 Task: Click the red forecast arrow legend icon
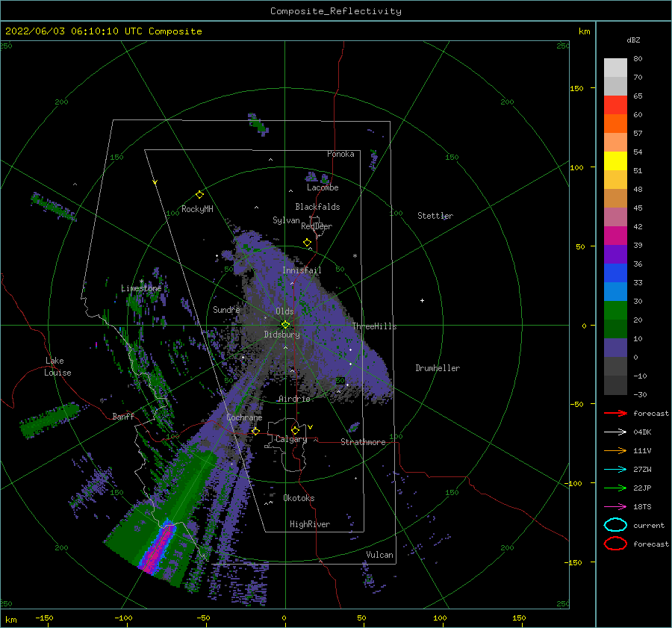click(615, 413)
